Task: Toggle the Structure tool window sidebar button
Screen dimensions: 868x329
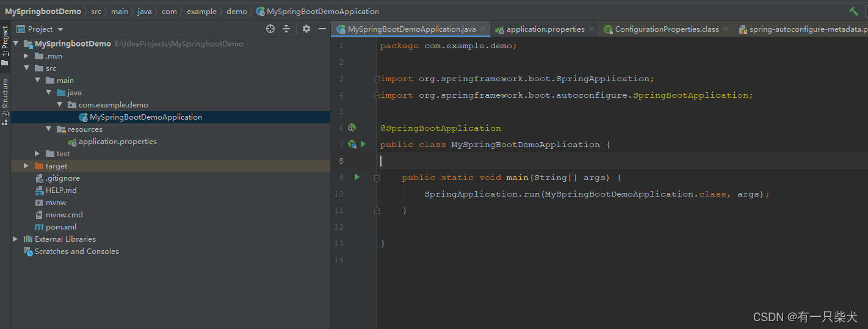Action: point(5,101)
